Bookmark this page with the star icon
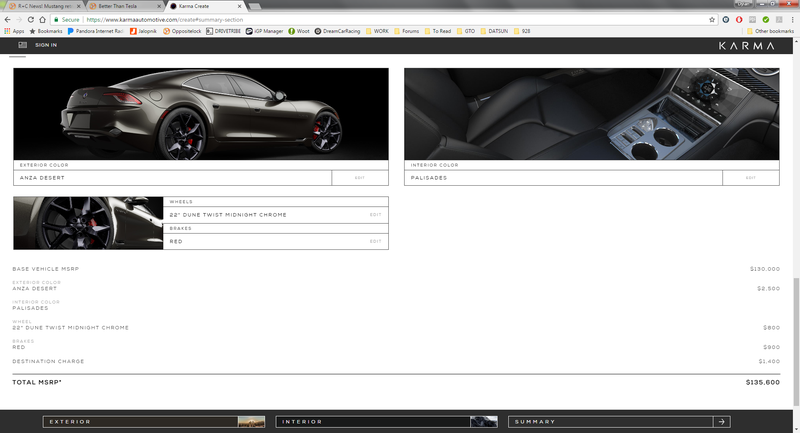Viewport: 800px width, 433px height. [712, 19]
